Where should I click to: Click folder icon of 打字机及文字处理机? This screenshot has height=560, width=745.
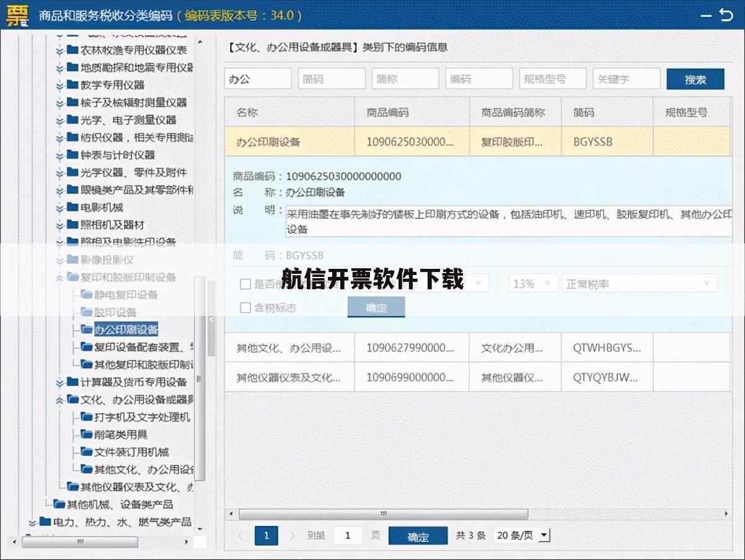(x=86, y=416)
